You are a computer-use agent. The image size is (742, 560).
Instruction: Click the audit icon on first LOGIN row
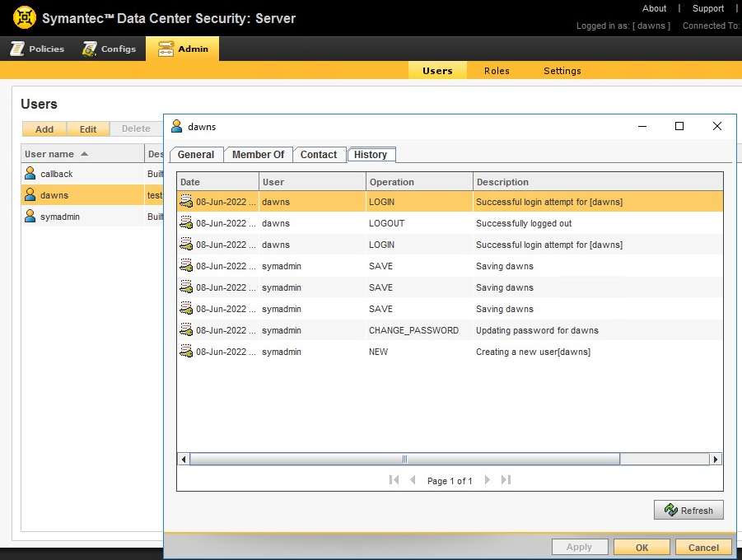[186, 202]
